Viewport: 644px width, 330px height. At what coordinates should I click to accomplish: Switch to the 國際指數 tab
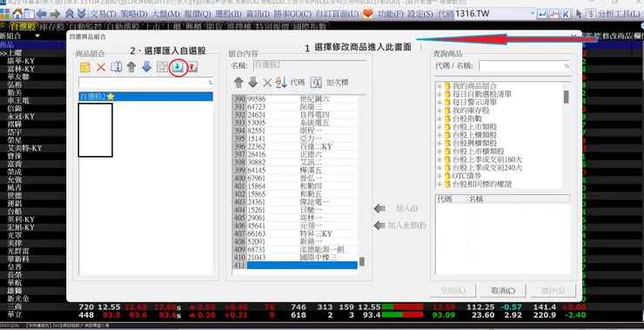pyautogui.click(x=312, y=27)
